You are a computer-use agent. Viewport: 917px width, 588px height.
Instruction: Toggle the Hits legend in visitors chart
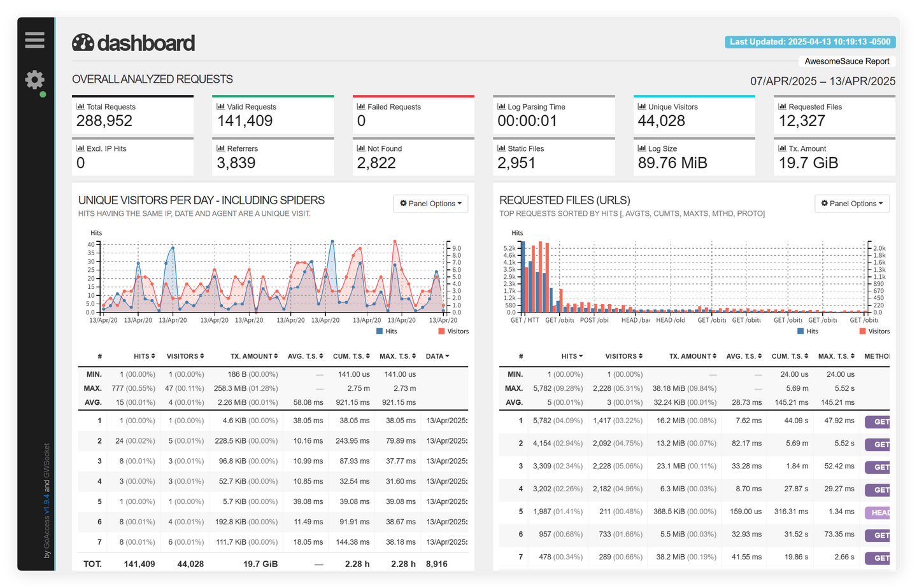point(387,331)
